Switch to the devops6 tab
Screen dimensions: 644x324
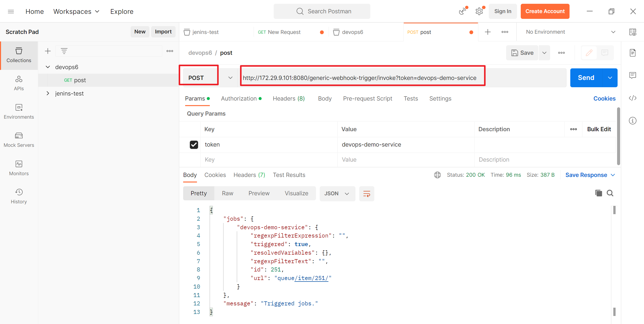(366, 32)
